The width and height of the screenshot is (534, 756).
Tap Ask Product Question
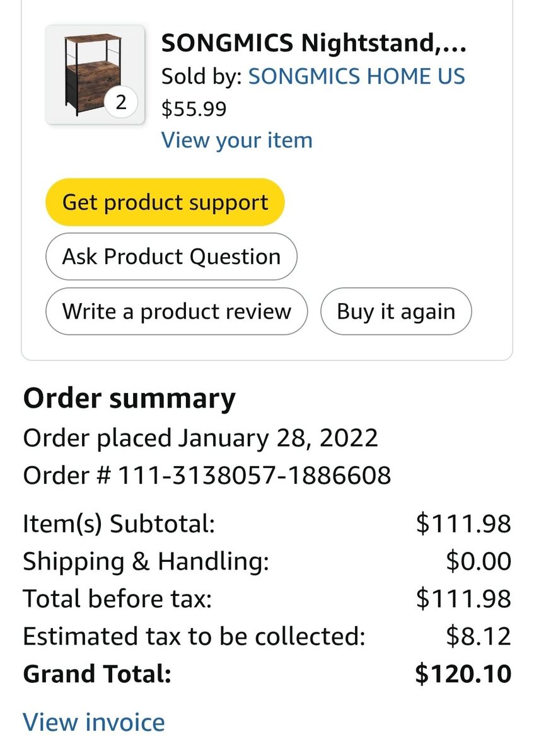[171, 256]
